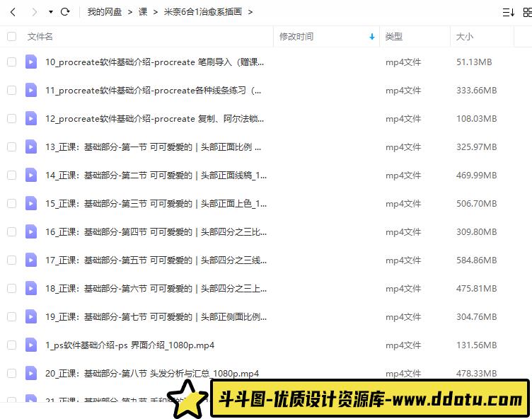Expand chevron after 我的网盘 breadcrumb
The image size is (532, 419).
130,12
